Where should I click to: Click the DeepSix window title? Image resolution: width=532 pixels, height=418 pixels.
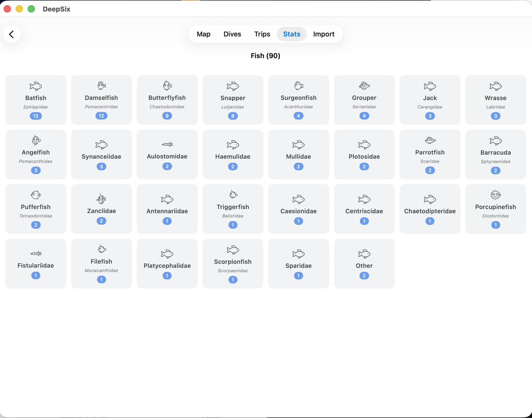point(57,9)
